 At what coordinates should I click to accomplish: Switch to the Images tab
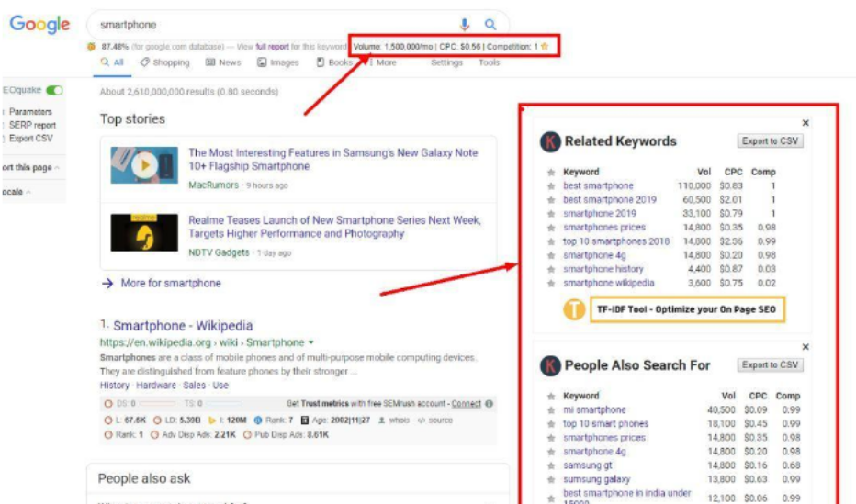[x=278, y=62]
